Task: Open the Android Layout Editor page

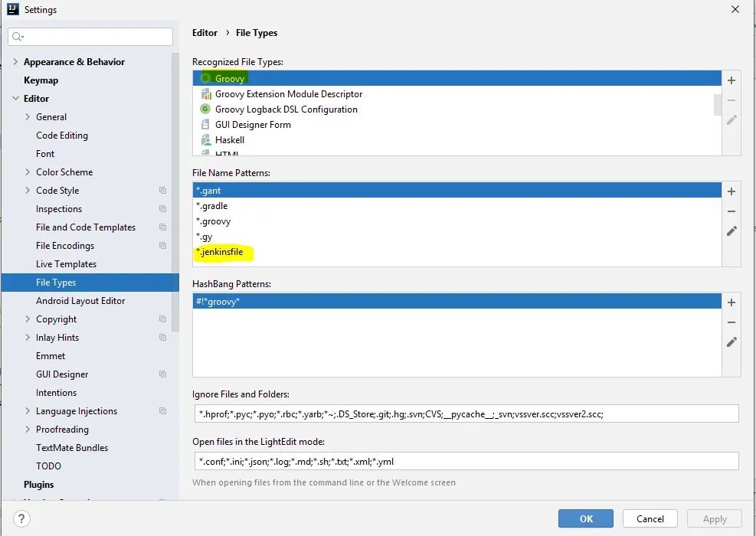Action: pyautogui.click(x=80, y=301)
